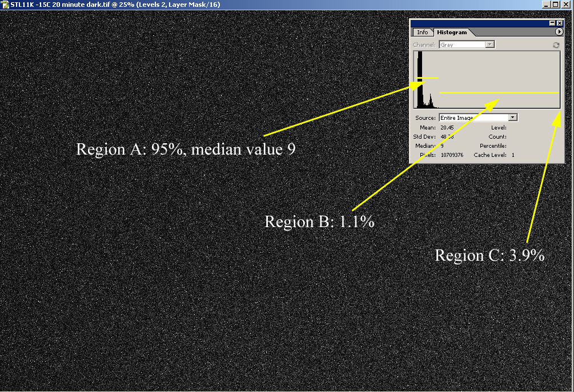574x392 pixels.
Task: Click the Region B: 1.1% annotation text
Action: point(319,221)
